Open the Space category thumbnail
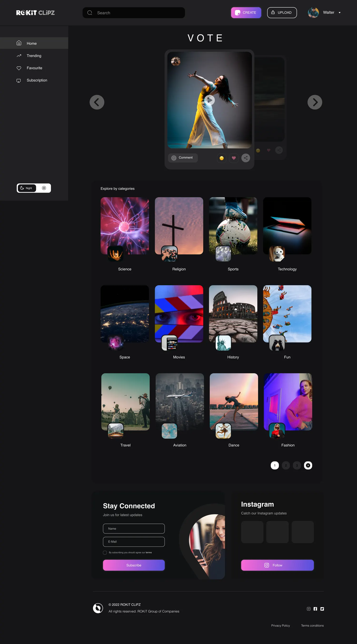The image size is (357, 644). (125, 314)
